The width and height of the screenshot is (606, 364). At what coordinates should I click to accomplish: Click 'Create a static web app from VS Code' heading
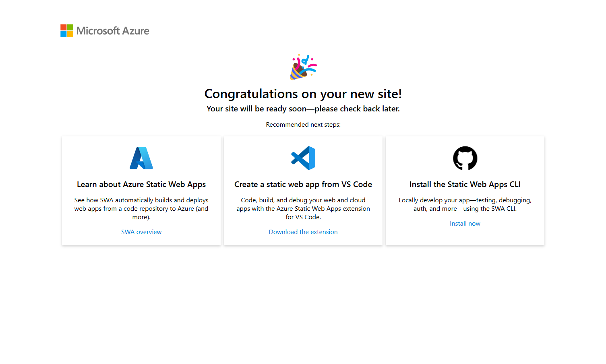pyautogui.click(x=303, y=184)
